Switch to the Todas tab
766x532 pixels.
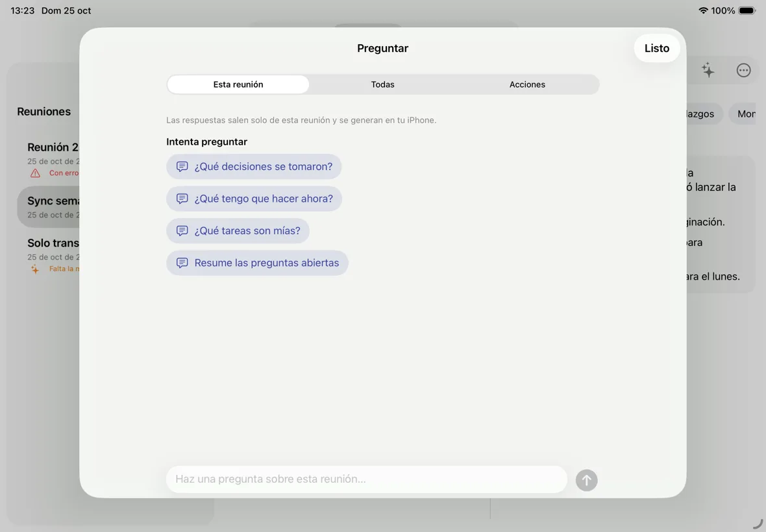382,84
